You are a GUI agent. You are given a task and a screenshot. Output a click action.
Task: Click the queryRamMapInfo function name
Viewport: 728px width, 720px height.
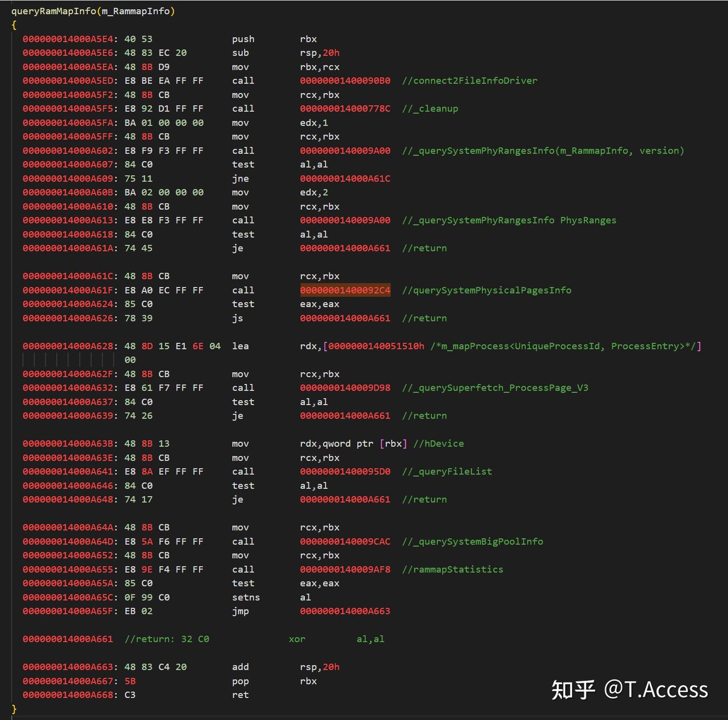pos(53,11)
